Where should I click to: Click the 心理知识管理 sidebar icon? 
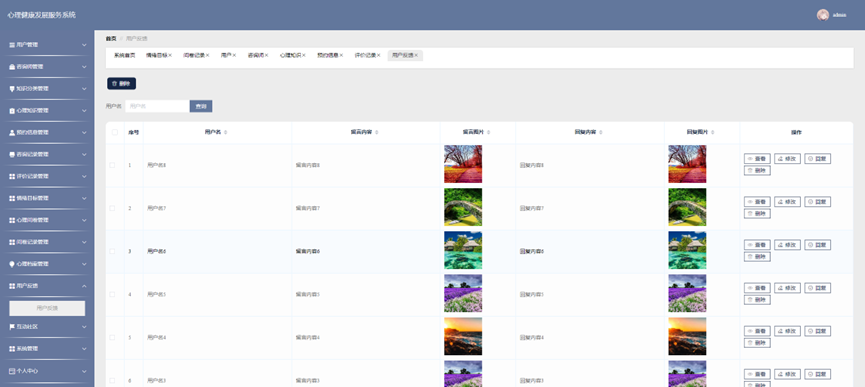click(x=12, y=111)
